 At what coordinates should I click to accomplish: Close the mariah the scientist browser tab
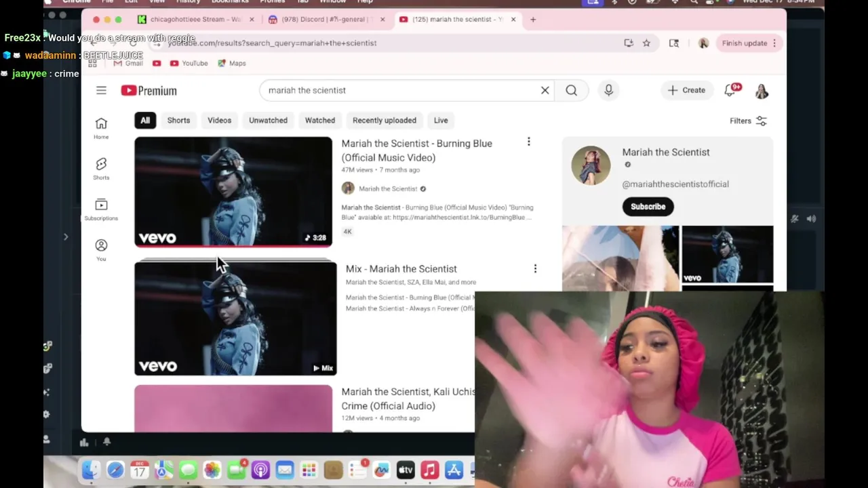[513, 19]
